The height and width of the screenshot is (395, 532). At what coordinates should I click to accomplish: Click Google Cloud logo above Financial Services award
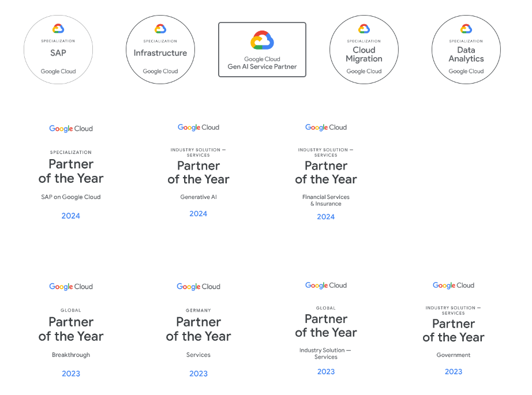(x=326, y=127)
